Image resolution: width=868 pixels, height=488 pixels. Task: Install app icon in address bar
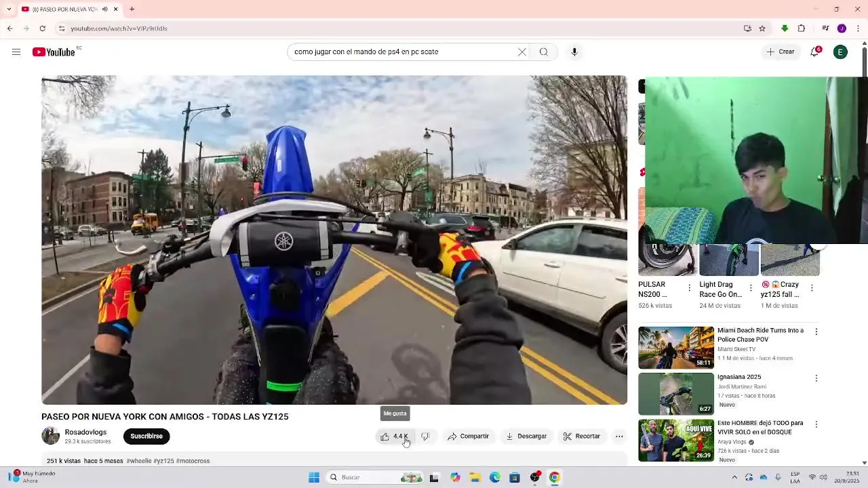[747, 28]
